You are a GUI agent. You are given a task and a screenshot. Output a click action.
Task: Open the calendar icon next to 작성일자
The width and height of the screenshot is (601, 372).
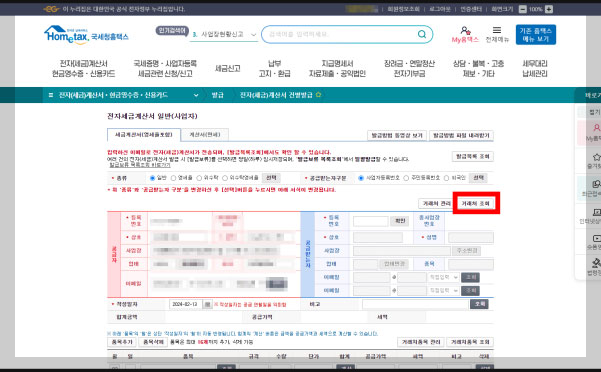207,304
